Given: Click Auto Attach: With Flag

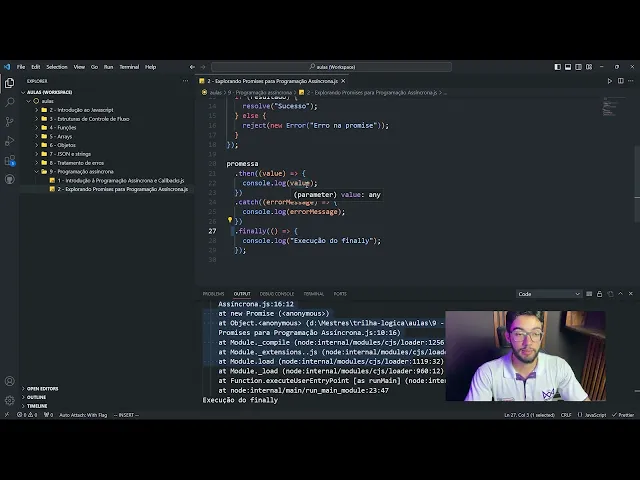Looking at the screenshot, I should click(83, 415).
